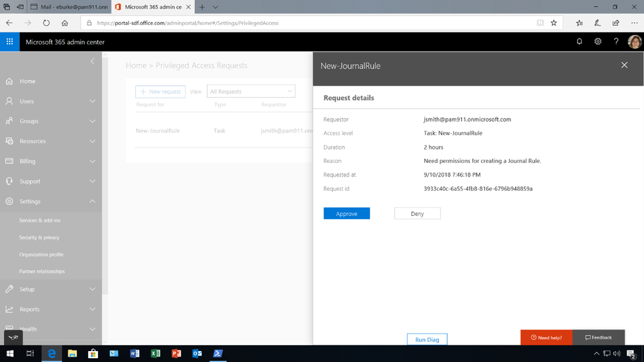Click the Users person icon
Screen dimensions: 644x362
[9, 101]
